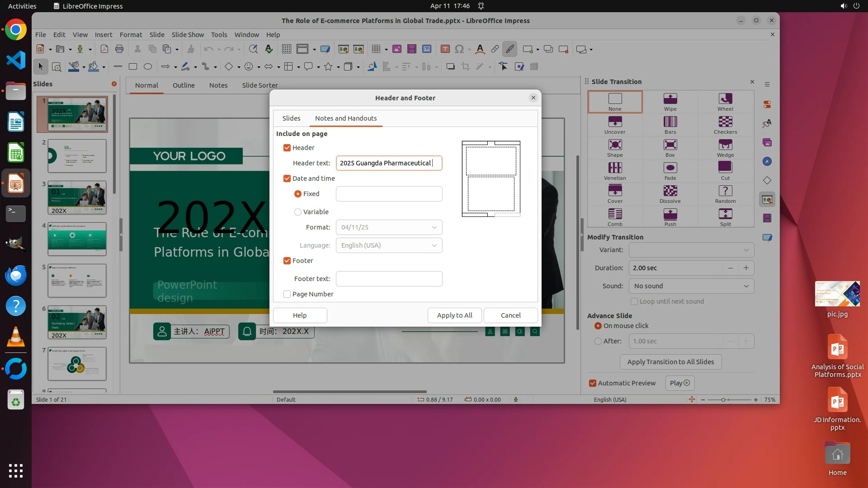
Task: Switch to the Slides tab
Action: tap(291, 118)
